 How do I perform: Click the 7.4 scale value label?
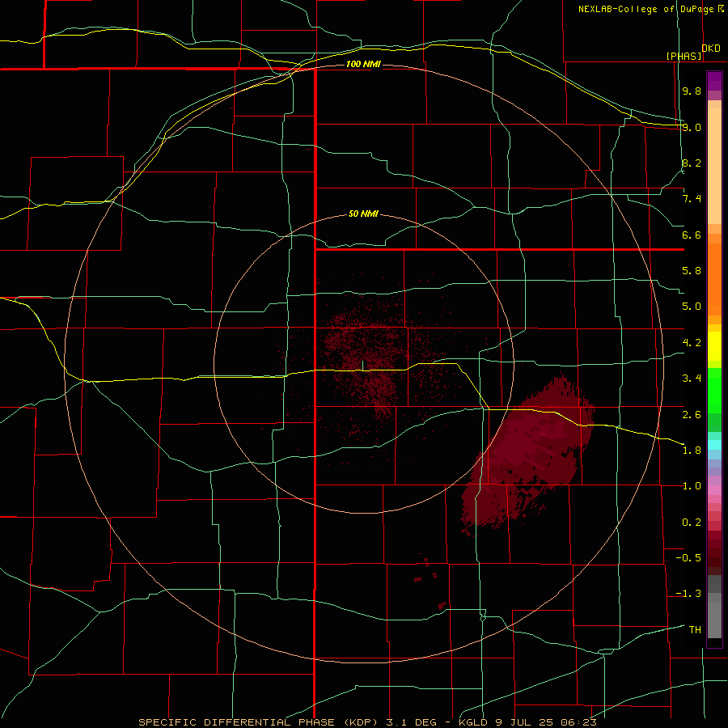click(x=692, y=199)
